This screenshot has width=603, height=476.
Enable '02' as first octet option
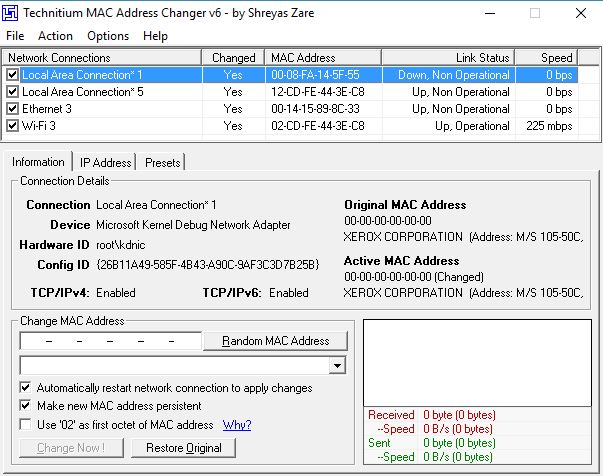25,425
